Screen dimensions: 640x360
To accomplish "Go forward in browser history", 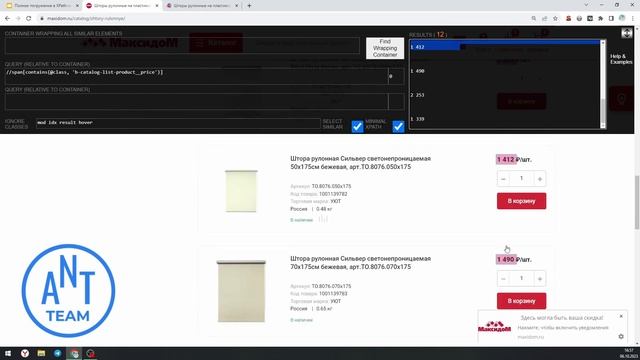I will pyautogui.click(x=18, y=18).
